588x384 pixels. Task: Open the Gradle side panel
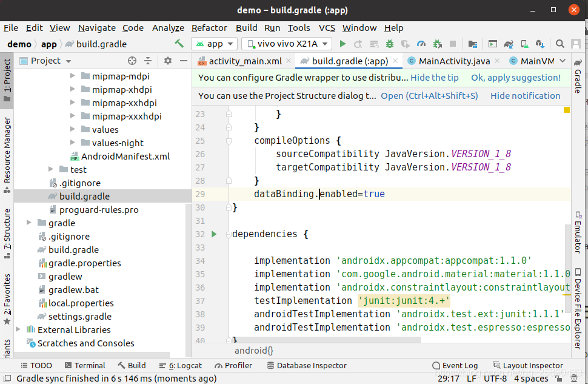tap(578, 75)
